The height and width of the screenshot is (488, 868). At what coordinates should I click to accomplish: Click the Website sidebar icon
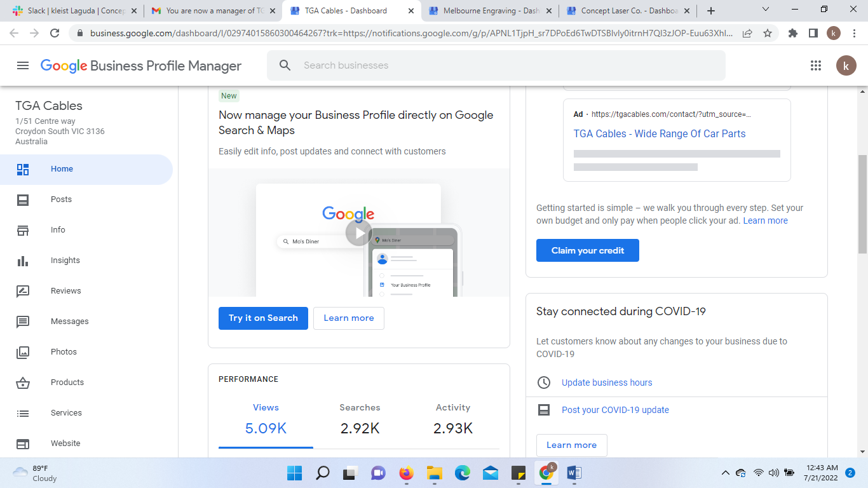[x=23, y=444]
